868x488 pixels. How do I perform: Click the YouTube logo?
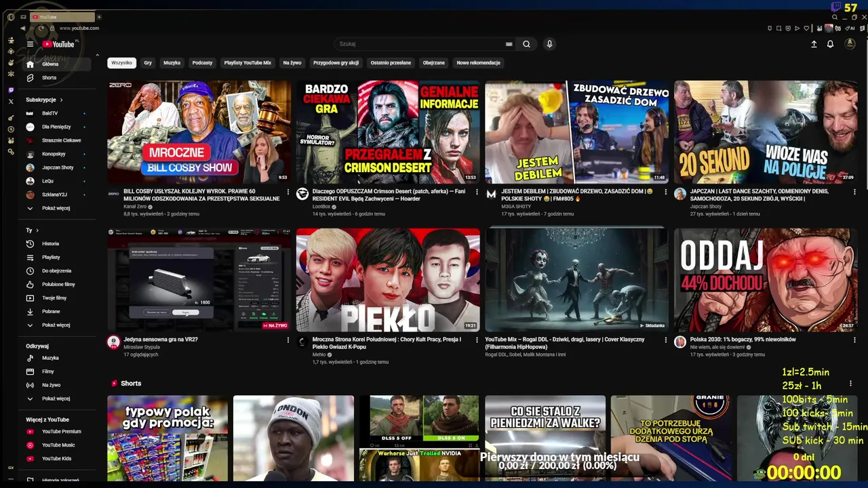point(58,44)
